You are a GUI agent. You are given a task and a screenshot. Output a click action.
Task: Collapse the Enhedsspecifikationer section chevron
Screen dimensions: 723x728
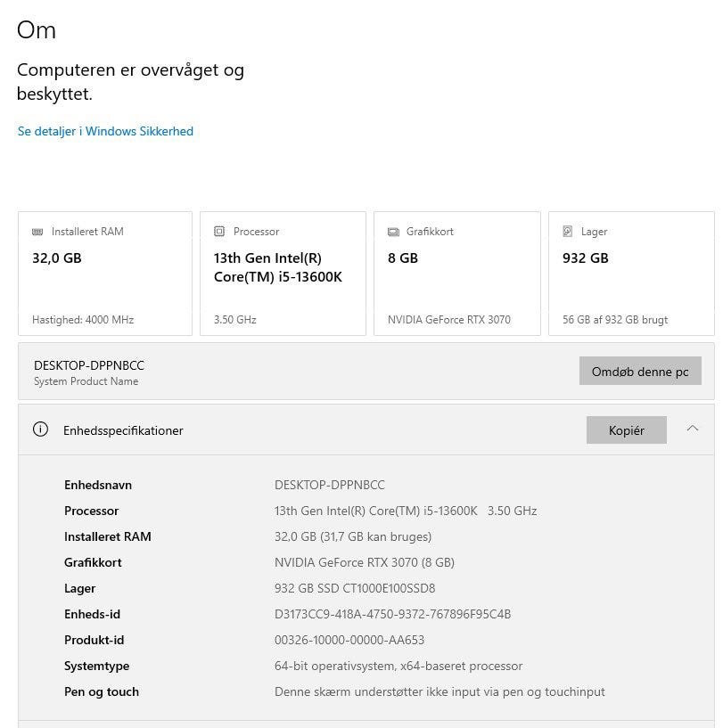(693, 429)
